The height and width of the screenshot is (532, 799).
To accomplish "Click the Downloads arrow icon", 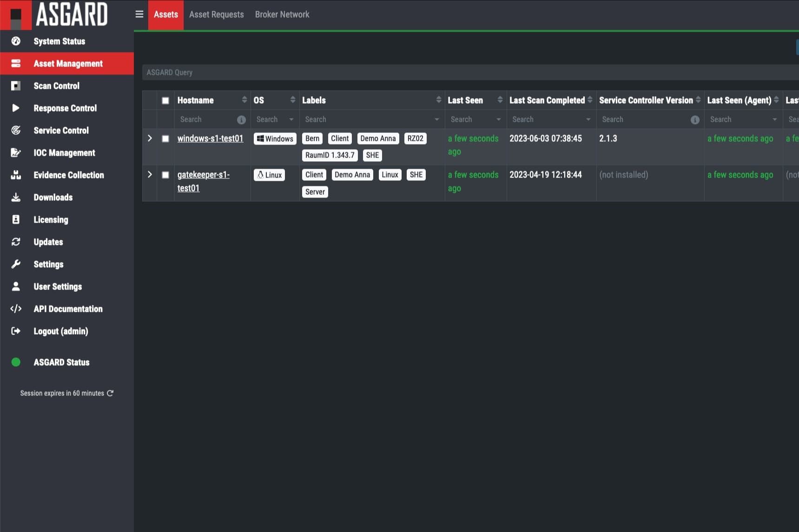I will tap(16, 197).
